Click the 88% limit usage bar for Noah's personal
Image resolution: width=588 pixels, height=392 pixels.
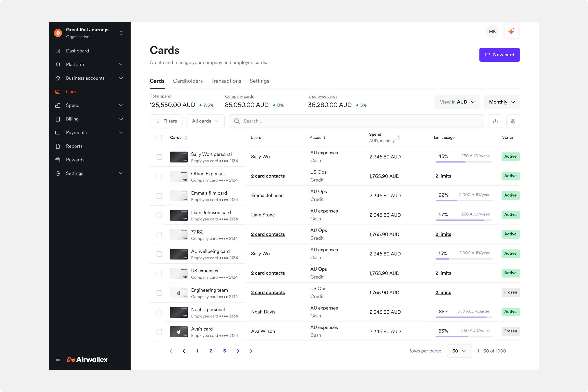point(464,317)
